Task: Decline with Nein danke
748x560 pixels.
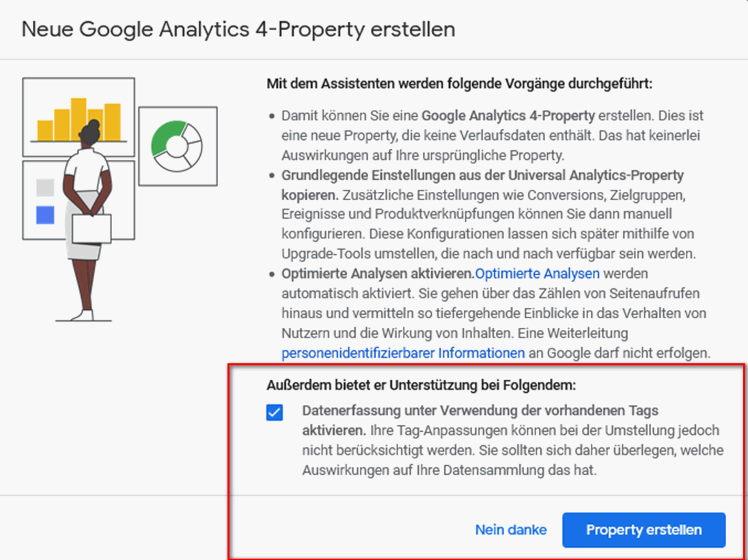Action: [511, 530]
